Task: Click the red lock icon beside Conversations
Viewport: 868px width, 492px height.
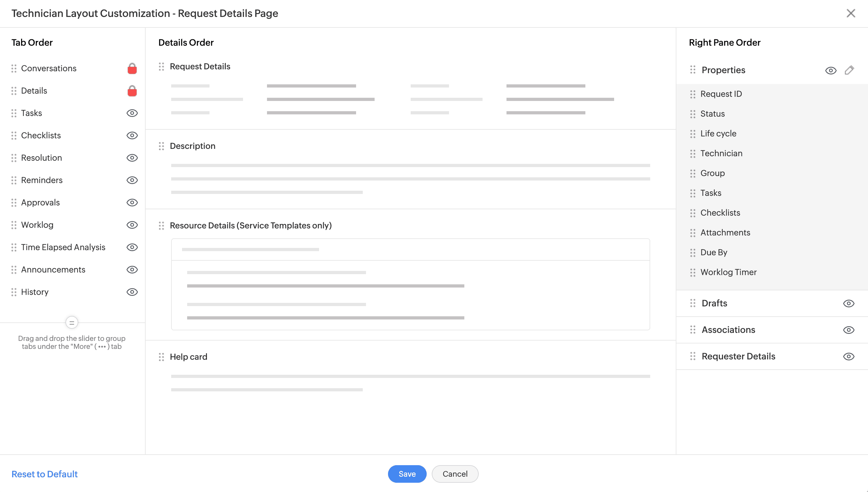Action: pyautogui.click(x=132, y=69)
